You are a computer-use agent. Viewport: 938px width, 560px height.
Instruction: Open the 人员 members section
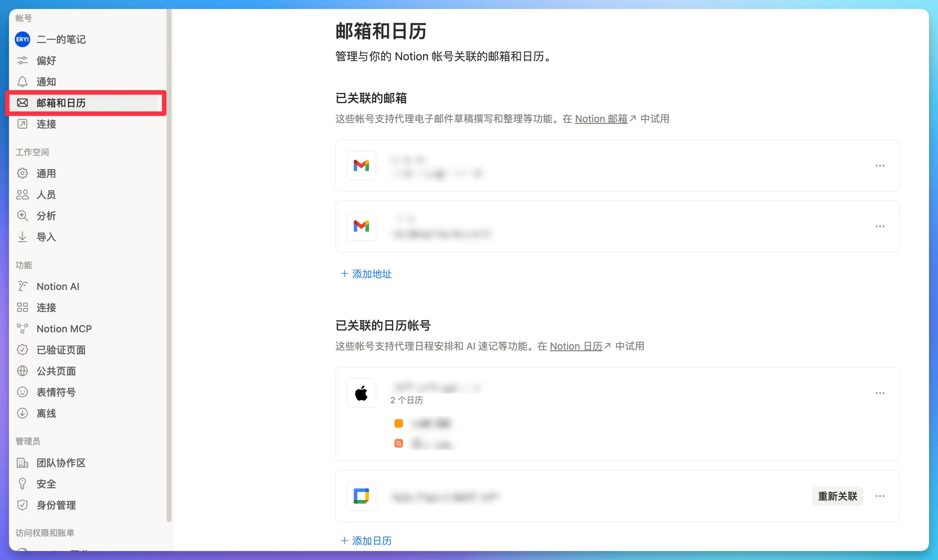[x=46, y=194]
